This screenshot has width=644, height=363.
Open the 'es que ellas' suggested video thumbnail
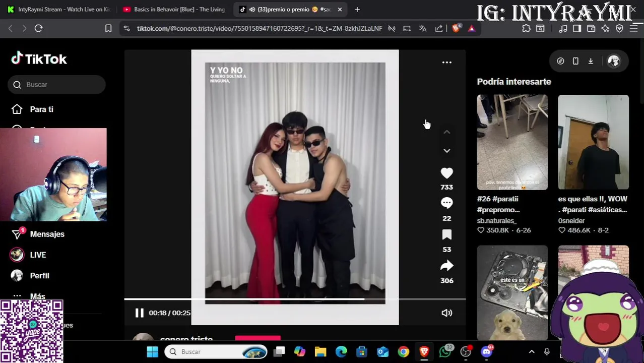click(x=593, y=142)
